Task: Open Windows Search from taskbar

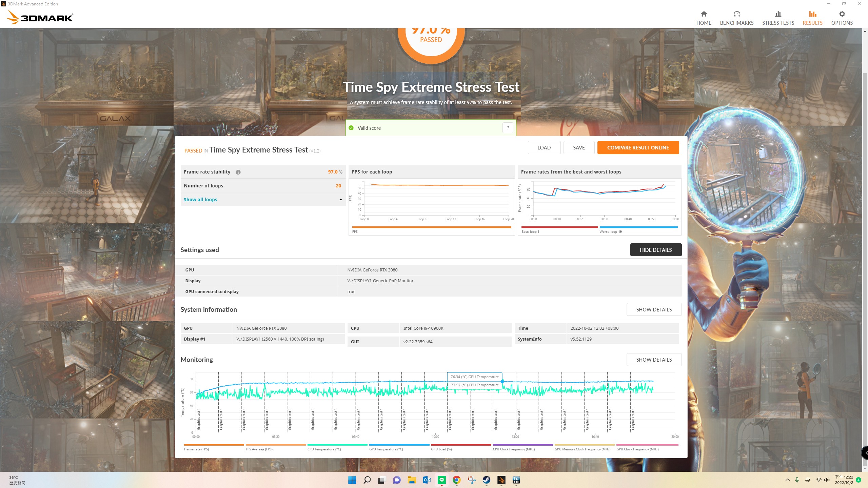Action: pyautogui.click(x=367, y=480)
